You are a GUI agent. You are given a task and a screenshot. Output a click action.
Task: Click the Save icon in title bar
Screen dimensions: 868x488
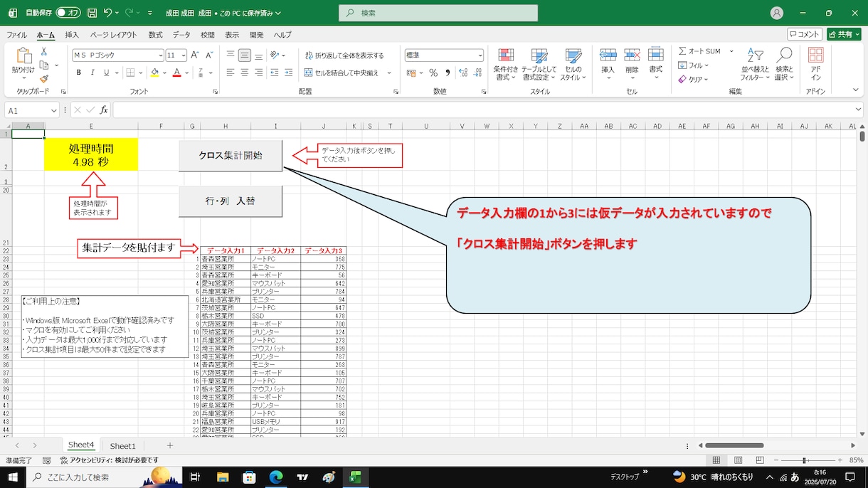pyautogui.click(x=92, y=13)
